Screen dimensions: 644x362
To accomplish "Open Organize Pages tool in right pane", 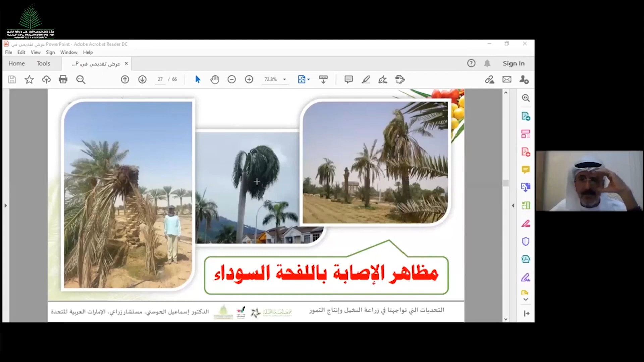I will click(x=526, y=134).
